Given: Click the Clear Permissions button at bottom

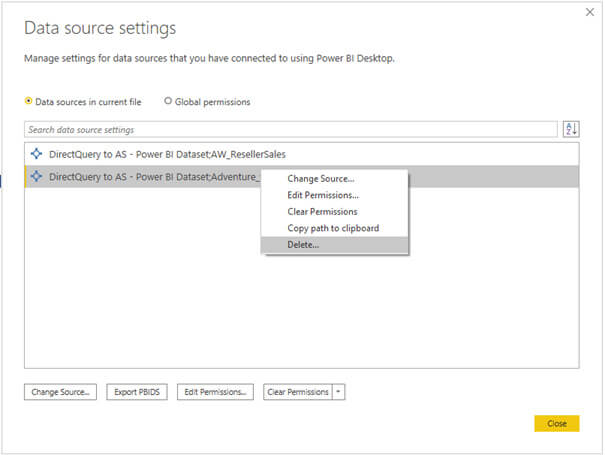Looking at the screenshot, I should coord(298,392).
